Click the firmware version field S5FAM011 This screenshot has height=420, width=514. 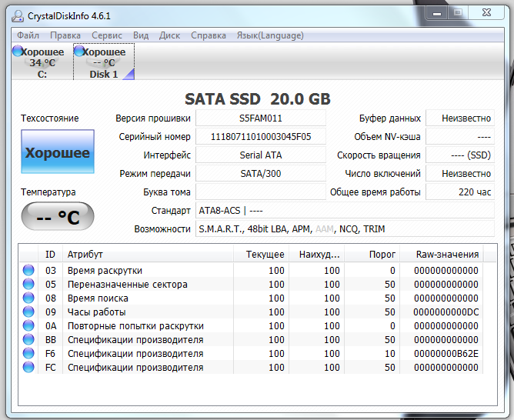coord(261,118)
